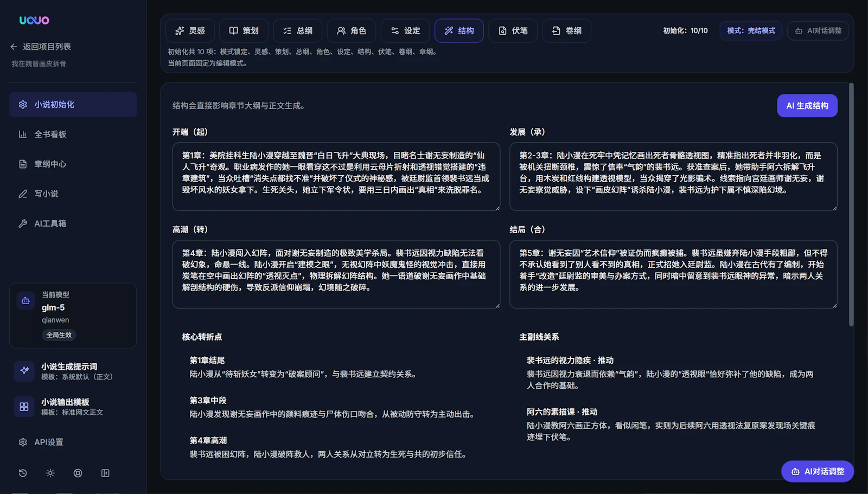This screenshot has width=868, height=494.
Task: Click the pencil icon for 写小说
Action: tap(23, 194)
